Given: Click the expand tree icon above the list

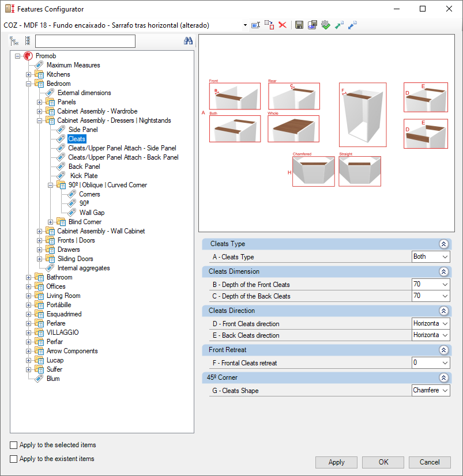Looking at the screenshot, I should click(14, 41).
